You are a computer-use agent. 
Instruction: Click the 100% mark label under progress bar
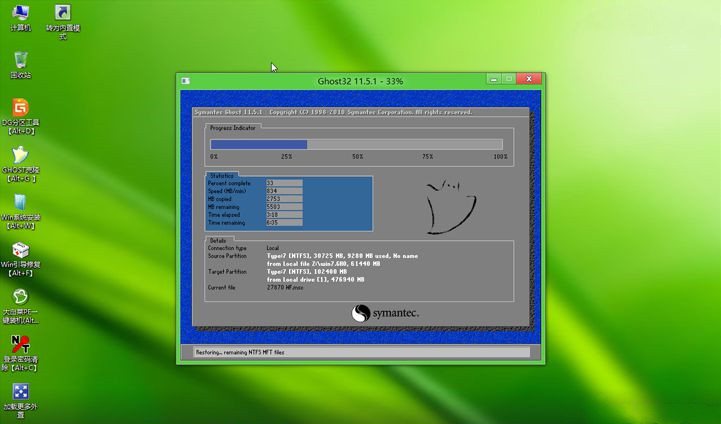pos(500,157)
